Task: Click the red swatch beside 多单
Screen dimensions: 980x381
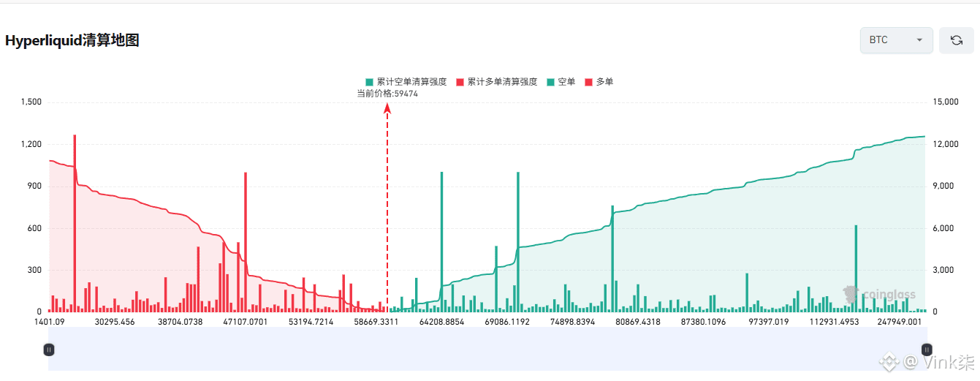Action: click(588, 82)
